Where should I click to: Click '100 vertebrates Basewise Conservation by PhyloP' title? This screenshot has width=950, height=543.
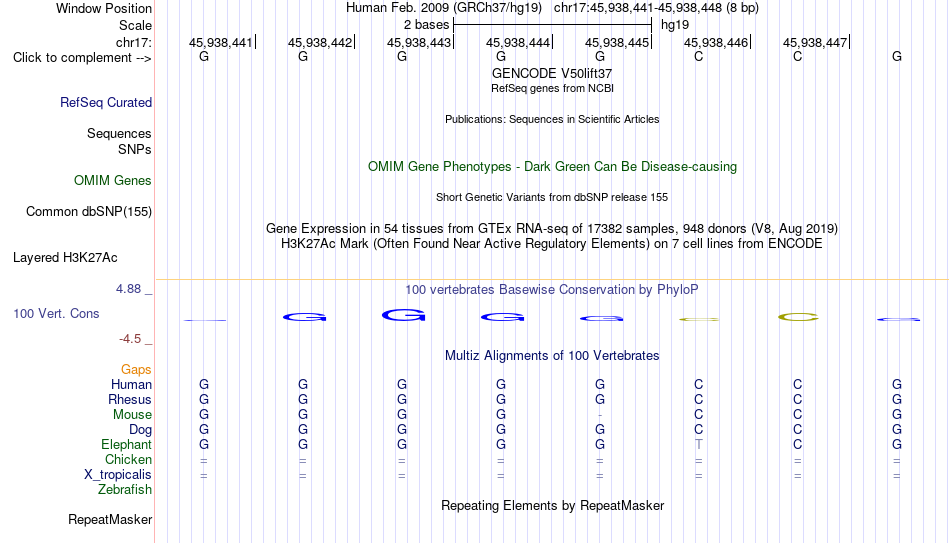(x=552, y=290)
